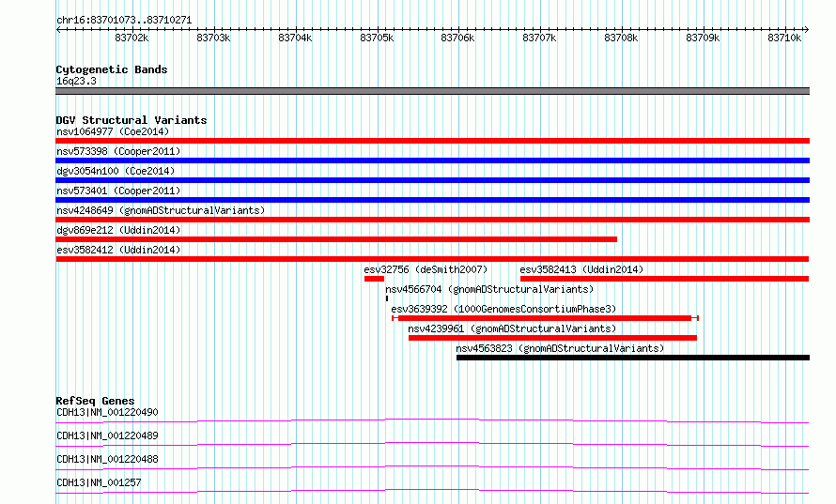Screen dimensions: 836x504
Task: Click the dgv3054n100 (Coe2014) label
Action: 116,171
